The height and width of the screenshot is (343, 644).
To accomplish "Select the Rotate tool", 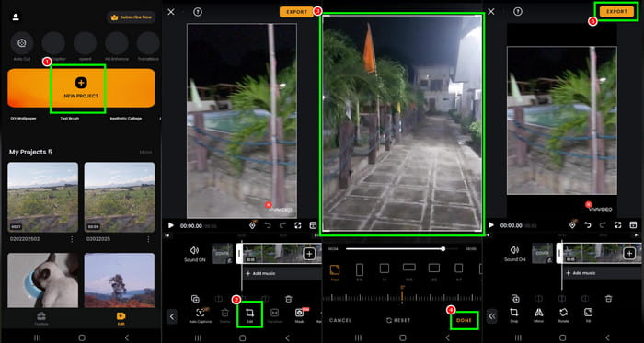I will (563, 315).
